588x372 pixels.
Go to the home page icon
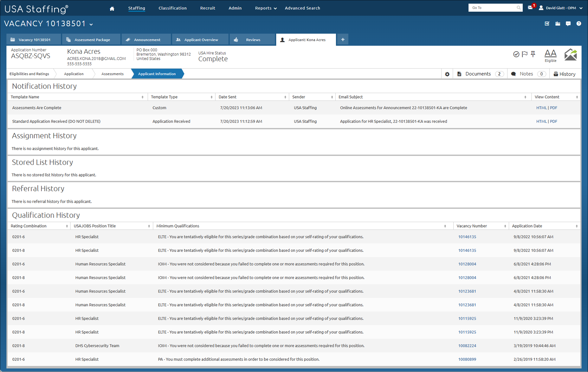click(x=112, y=8)
